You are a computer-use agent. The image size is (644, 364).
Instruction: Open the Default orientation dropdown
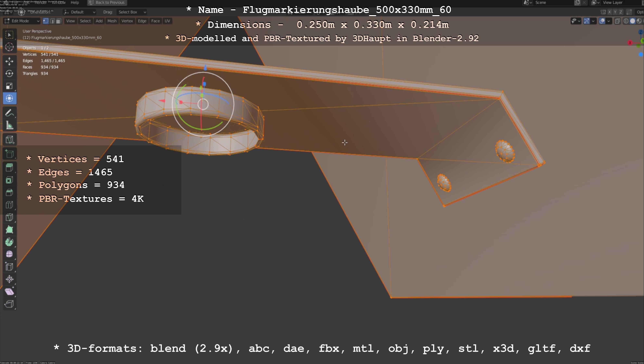coord(79,12)
